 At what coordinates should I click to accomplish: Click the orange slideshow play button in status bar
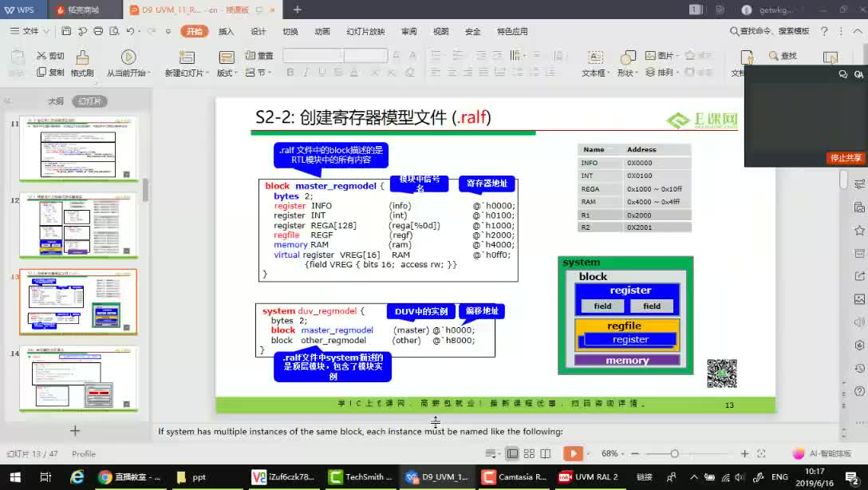coord(573,453)
